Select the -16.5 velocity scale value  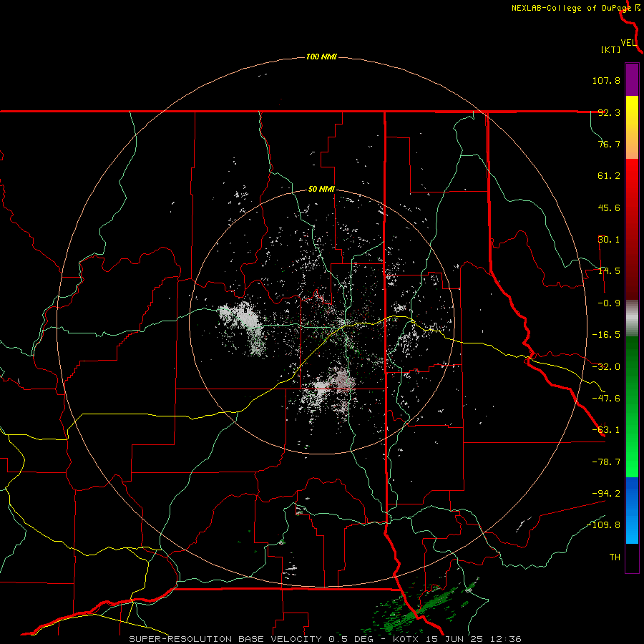point(606,335)
